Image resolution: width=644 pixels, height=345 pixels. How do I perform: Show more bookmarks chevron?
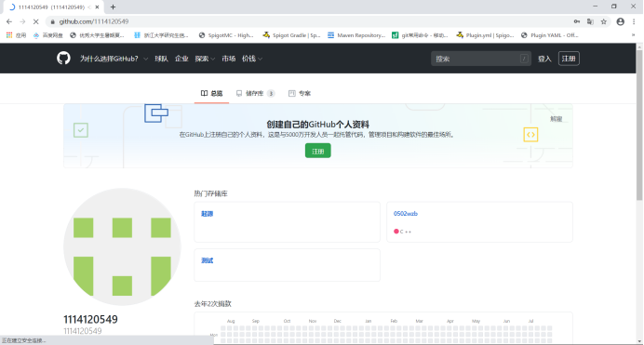coord(633,35)
